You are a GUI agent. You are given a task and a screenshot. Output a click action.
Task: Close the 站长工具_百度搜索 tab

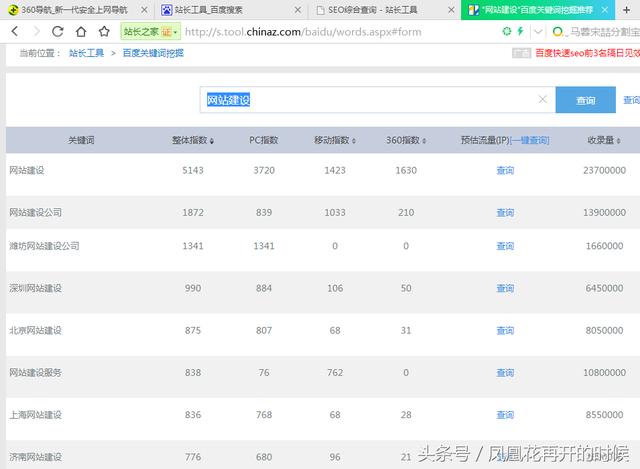coord(298,10)
